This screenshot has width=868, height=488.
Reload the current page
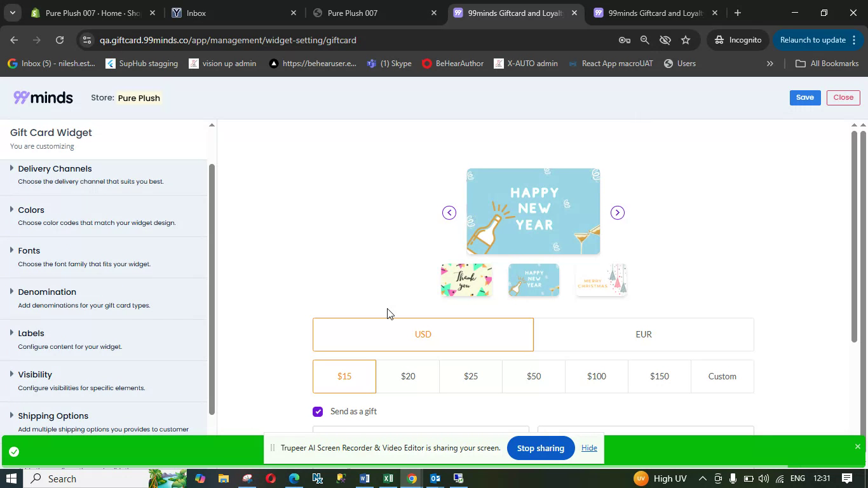click(60, 40)
